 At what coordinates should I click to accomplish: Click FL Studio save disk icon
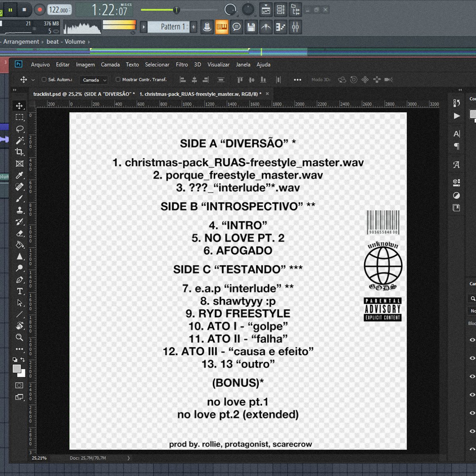251,27
